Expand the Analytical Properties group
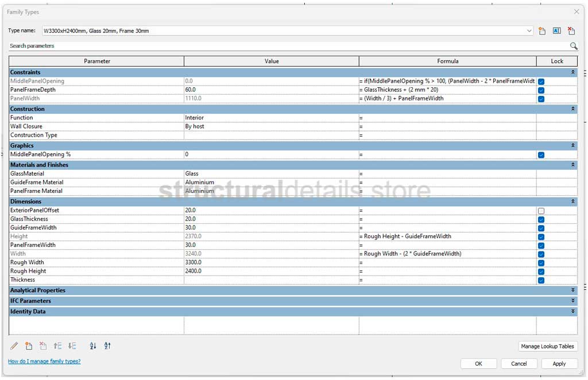 tap(572, 290)
